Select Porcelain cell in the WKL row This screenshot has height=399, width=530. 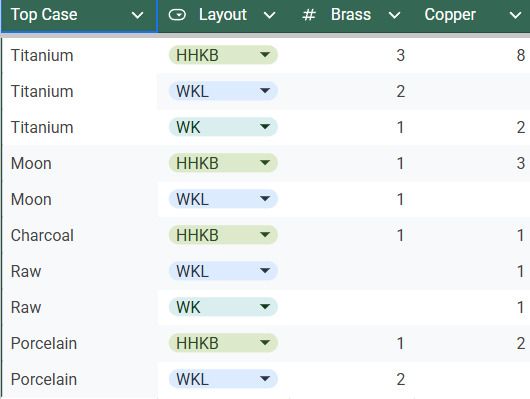[x=80, y=379]
